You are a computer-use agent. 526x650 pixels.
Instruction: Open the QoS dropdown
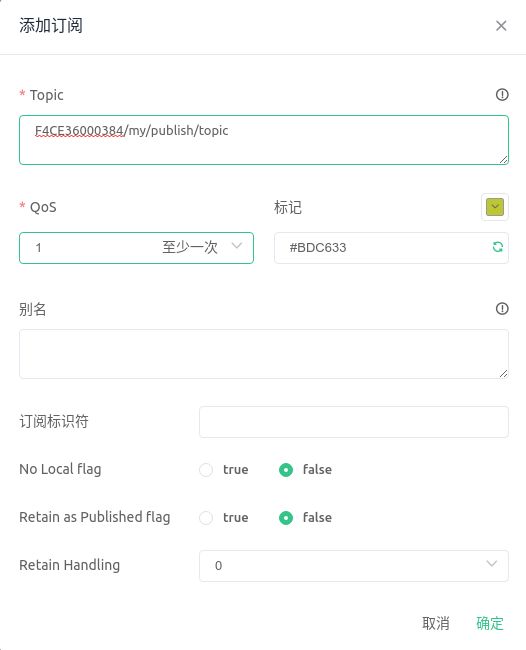(x=136, y=248)
